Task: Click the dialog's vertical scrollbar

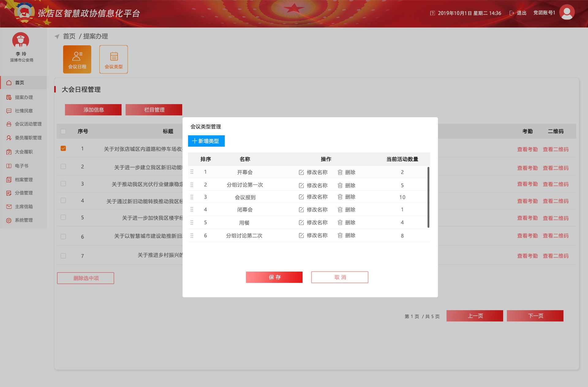Action: (x=428, y=197)
